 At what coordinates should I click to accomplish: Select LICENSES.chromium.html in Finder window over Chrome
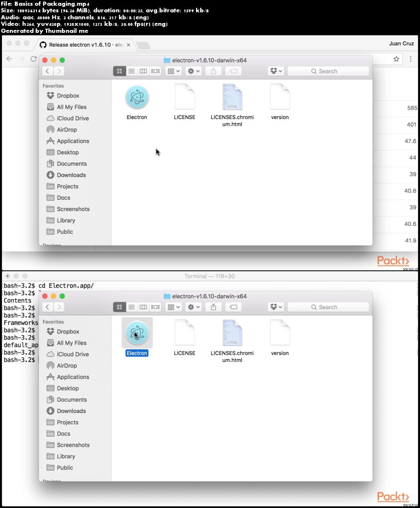click(x=232, y=97)
